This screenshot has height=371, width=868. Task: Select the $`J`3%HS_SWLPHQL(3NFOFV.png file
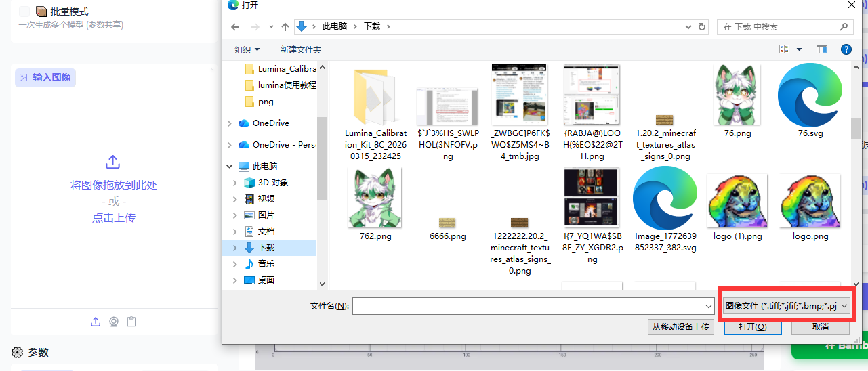pyautogui.click(x=448, y=124)
